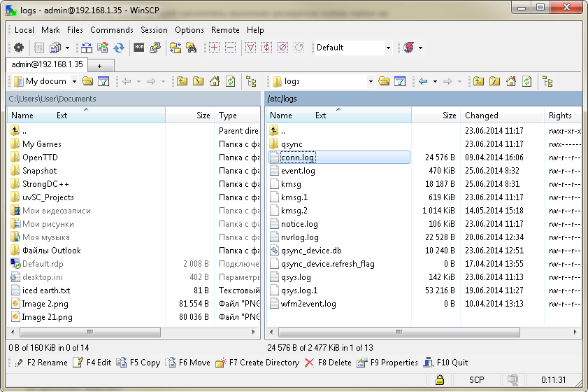The width and height of the screenshot is (588, 392).
Task: Click the Select All triangle icon
Action: pyautogui.click(x=250, y=48)
